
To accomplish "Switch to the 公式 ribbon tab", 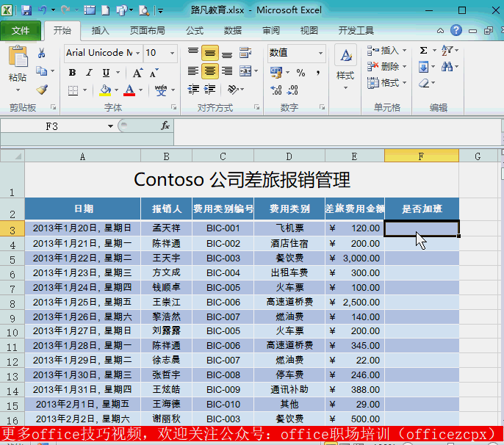I will click(x=195, y=31).
